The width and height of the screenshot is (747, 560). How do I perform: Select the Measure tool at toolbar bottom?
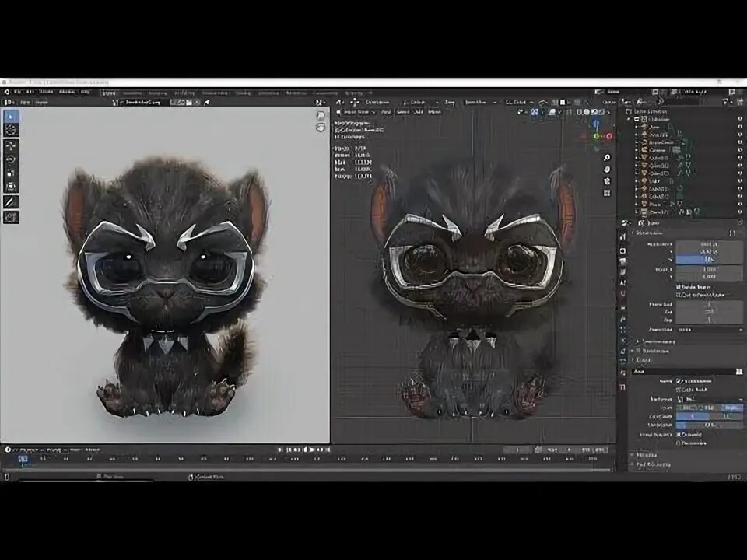pyautogui.click(x=11, y=217)
